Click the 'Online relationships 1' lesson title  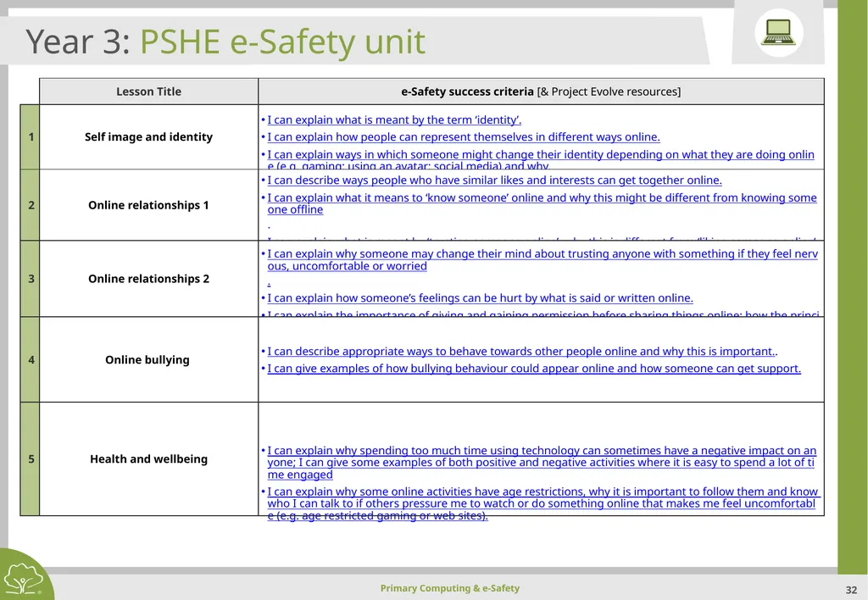coord(148,205)
